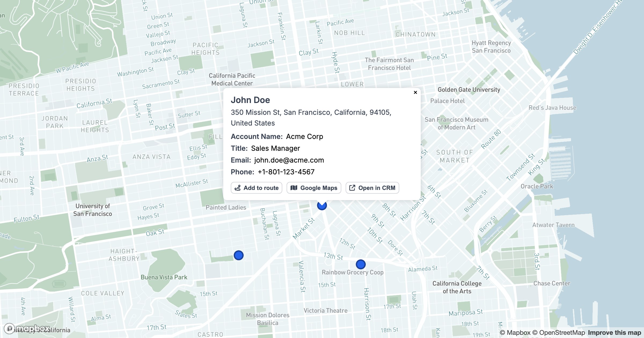The width and height of the screenshot is (644, 338).
Task: Click the Fairmont San Francisco Hotel label
Action: (389, 64)
